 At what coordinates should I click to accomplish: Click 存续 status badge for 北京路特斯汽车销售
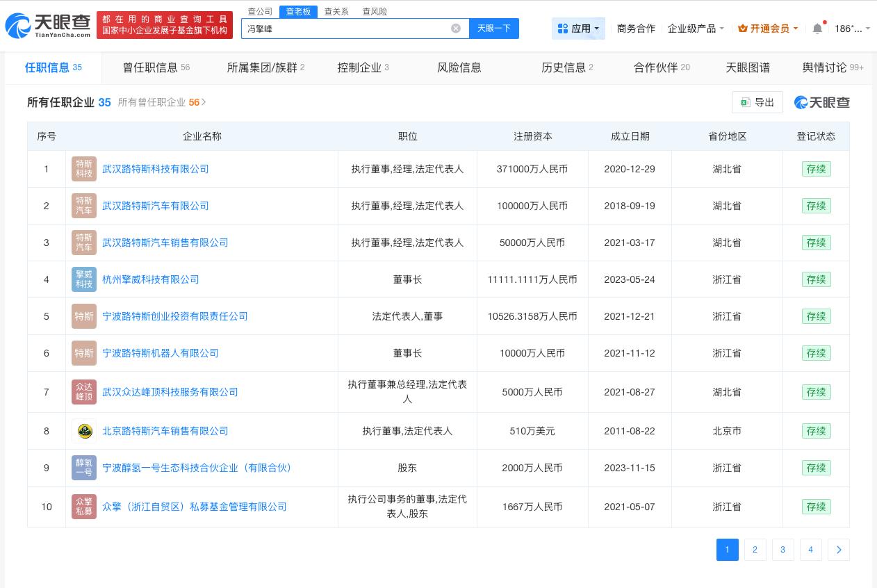tap(816, 431)
